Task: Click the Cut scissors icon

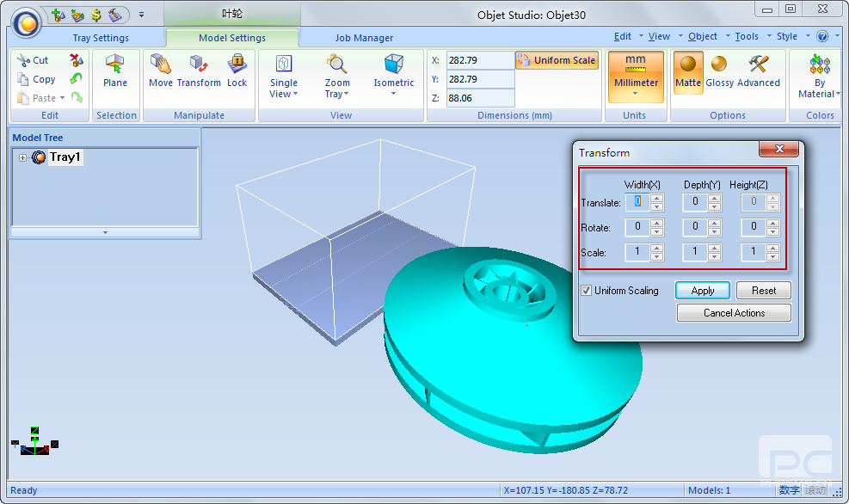Action: (34, 60)
